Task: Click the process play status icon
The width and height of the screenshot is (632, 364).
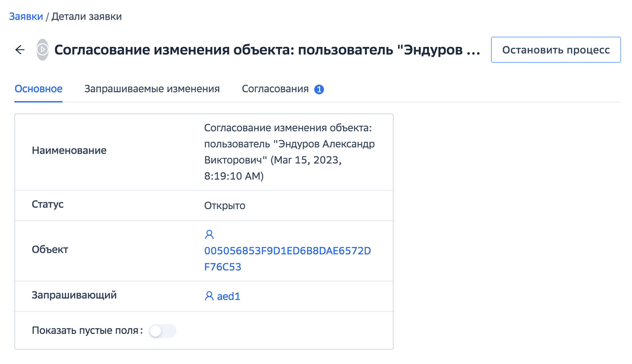Action: click(x=43, y=50)
